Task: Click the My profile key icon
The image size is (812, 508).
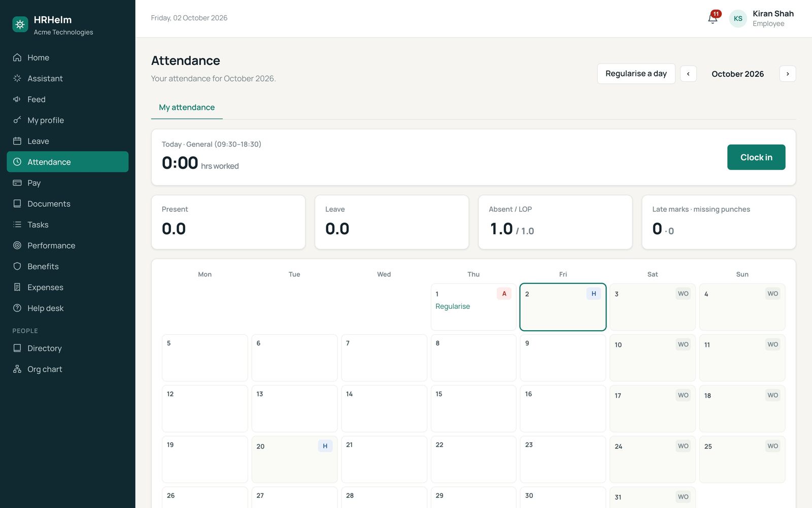Action: (x=17, y=120)
